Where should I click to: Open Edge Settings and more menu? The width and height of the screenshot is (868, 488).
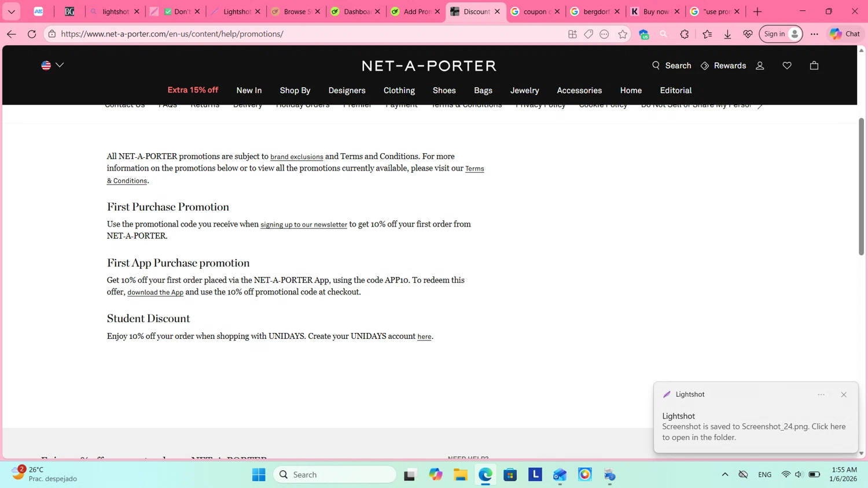[814, 34]
